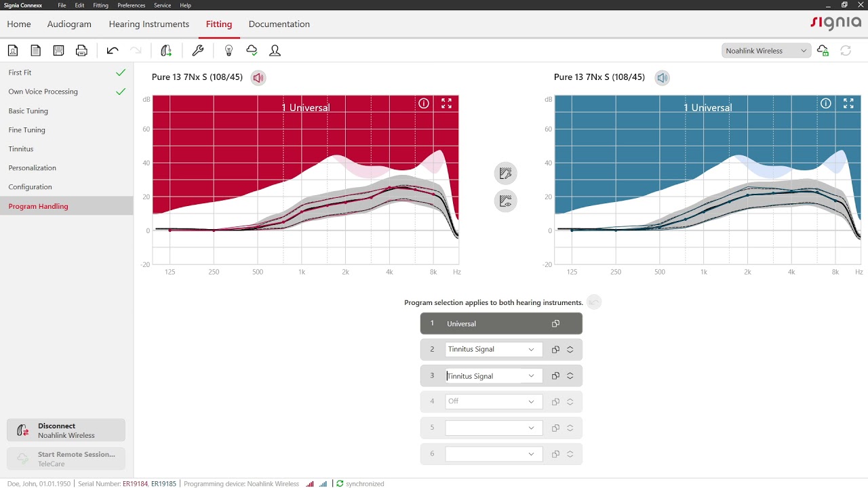
Task: Reorder program 2 with up-down arrows
Action: tap(570, 350)
